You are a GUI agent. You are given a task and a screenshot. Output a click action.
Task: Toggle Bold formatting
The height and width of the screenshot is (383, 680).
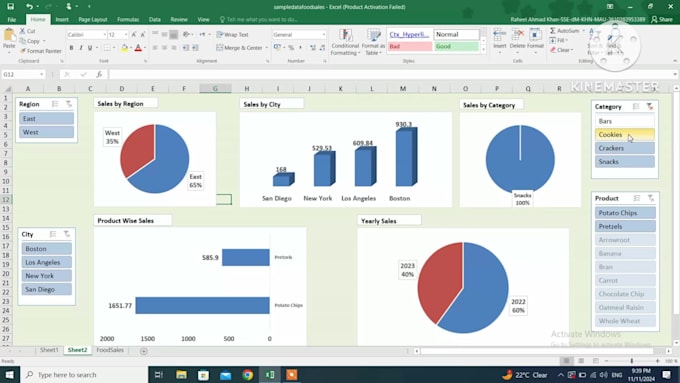71,48
